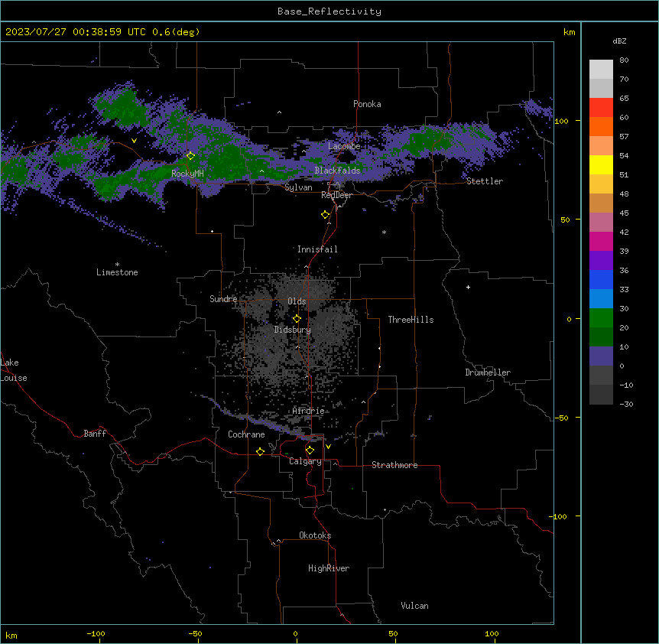Screen dimensions: 659x644
Task: Click the Drumheller city label
Action: [488, 372]
